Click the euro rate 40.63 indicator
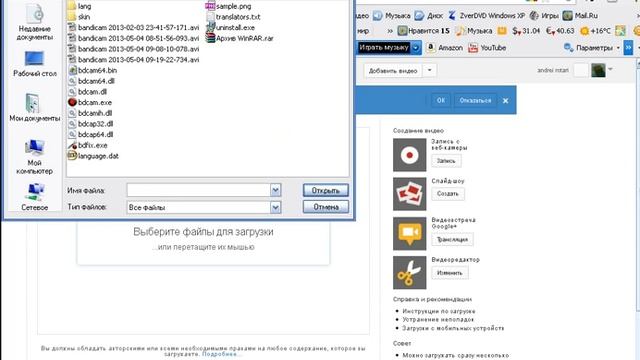The height and width of the screenshot is (360, 640). [x=560, y=31]
